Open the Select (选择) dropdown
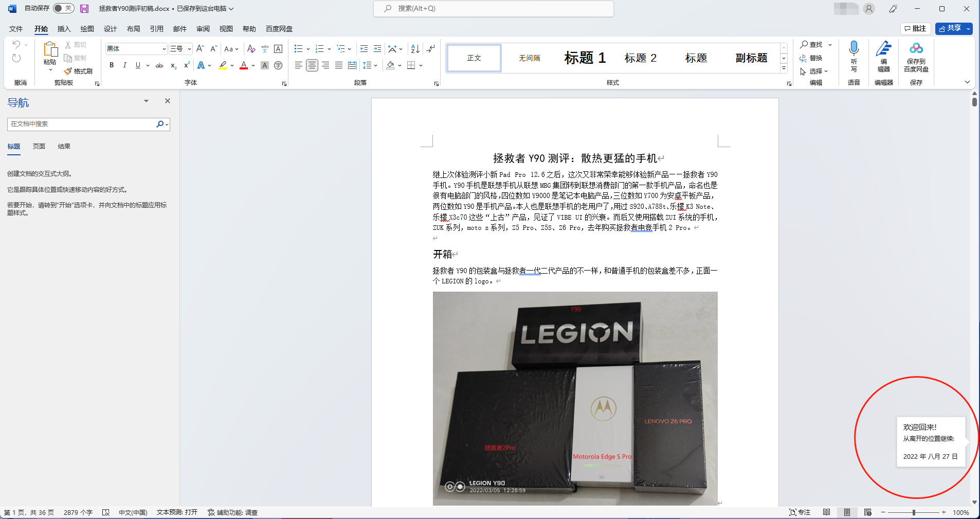Image resolution: width=980 pixels, height=519 pixels. click(814, 71)
